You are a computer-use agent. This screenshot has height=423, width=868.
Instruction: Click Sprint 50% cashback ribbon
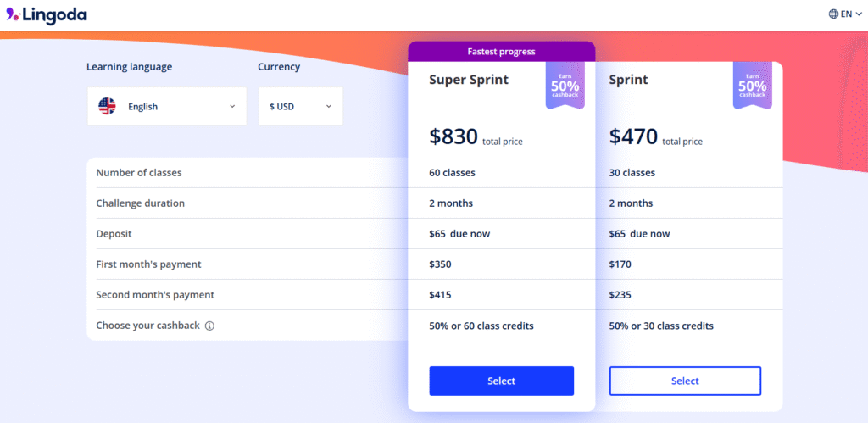click(x=751, y=86)
